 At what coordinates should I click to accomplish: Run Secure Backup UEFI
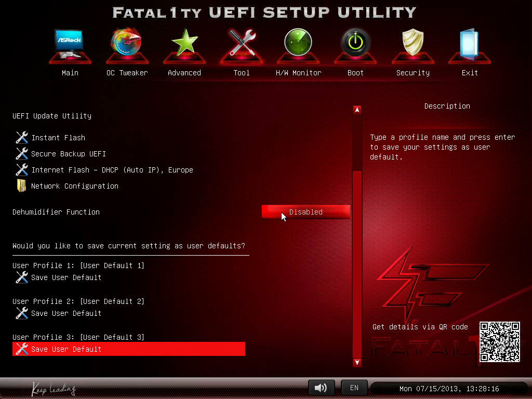pos(68,154)
